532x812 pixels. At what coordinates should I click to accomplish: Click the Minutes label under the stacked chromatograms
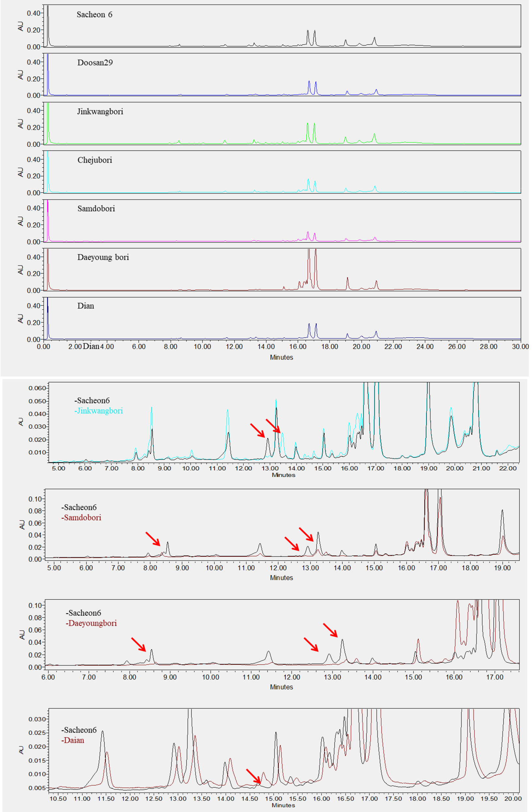281,357
